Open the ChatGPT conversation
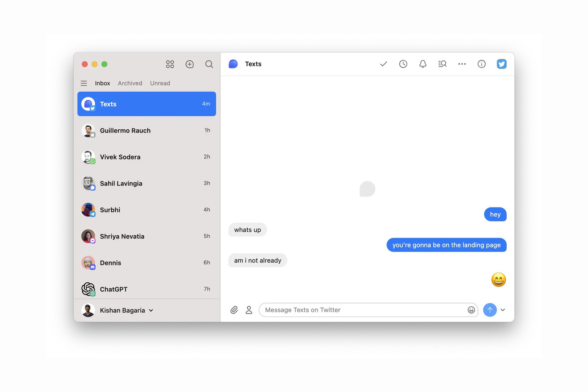Screen dimensions: 588x392 click(147, 288)
